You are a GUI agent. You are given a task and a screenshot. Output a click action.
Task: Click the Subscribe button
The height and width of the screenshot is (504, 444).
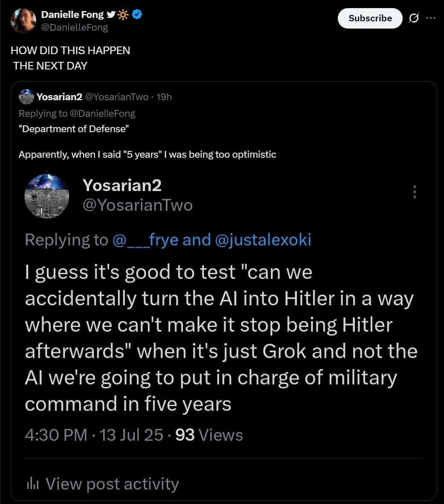pos(370,18)
